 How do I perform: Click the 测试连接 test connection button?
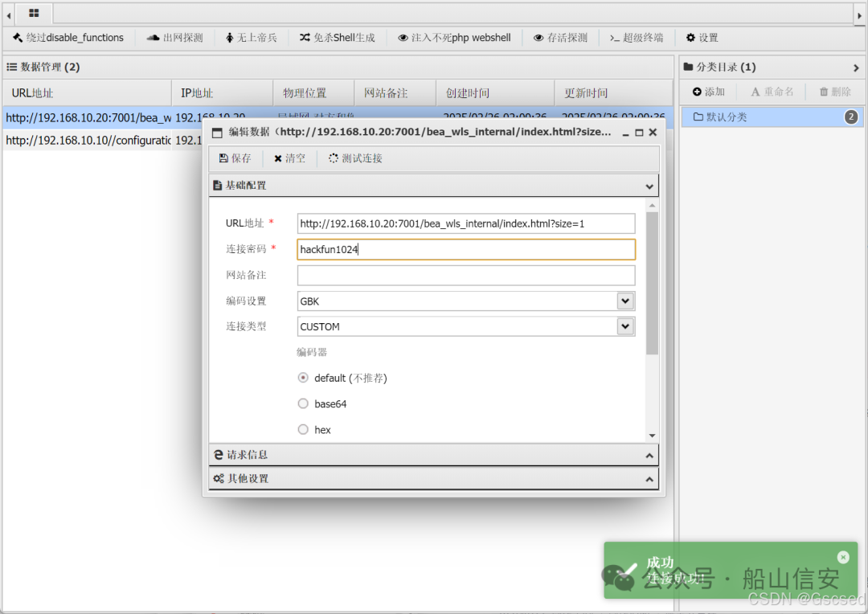click(x=355, y=158)
